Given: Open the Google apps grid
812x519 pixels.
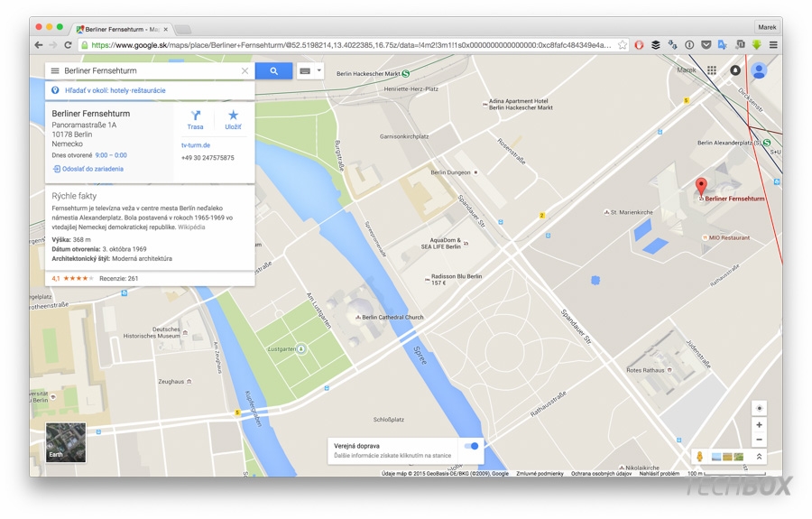Looking at the screenshot, I should click(x=712, y=70).
